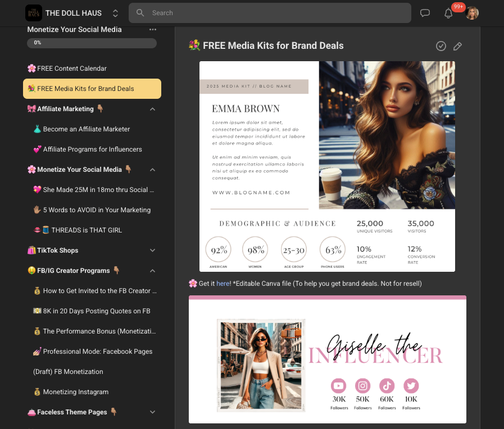Click the "here" Canva link
Image resolution: width=504 pixels, height=429 pixels.
(223, 284)
